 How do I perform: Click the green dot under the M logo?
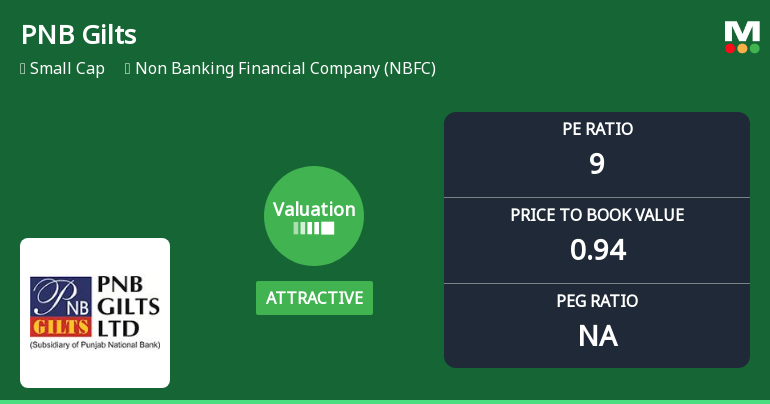coord(755,48)
